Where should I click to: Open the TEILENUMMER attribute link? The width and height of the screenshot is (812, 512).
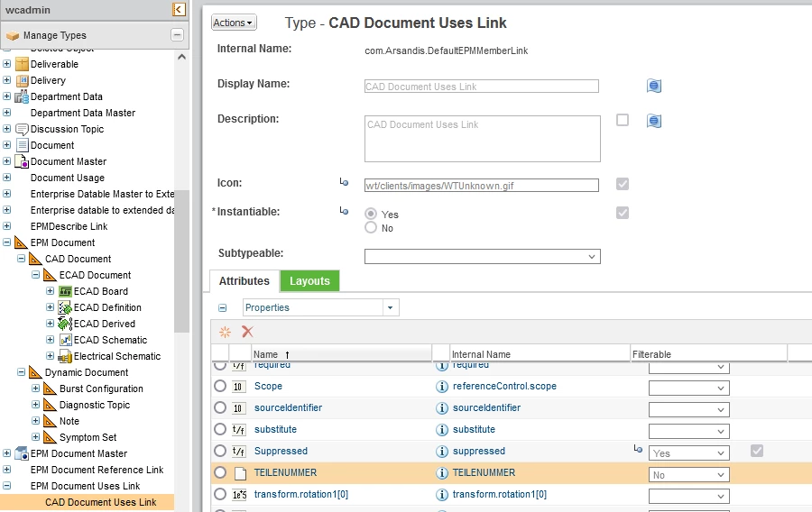[285, 472]
